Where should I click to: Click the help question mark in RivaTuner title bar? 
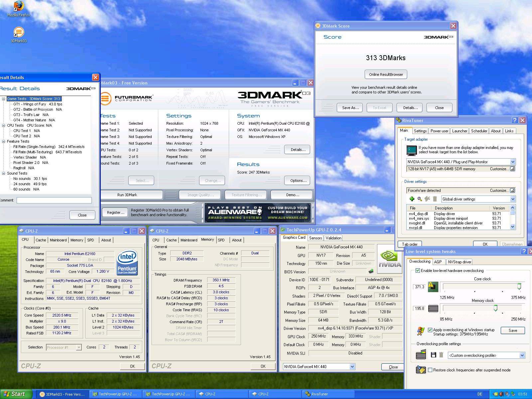(x=515, y=120)
